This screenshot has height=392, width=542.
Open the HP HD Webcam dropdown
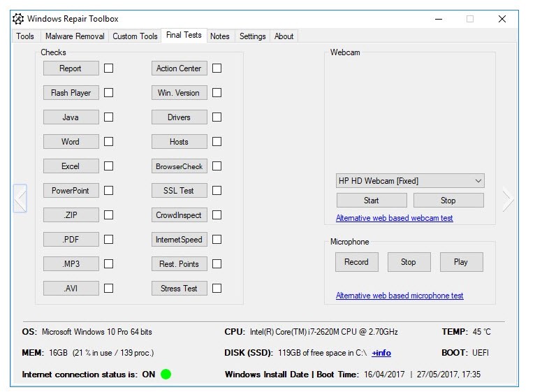[410, 181]
